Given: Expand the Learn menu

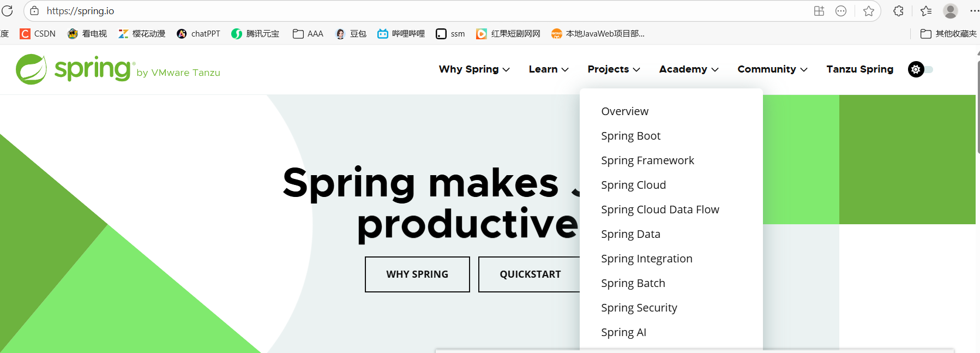Looking at the screenshot, I should (549, 69).
